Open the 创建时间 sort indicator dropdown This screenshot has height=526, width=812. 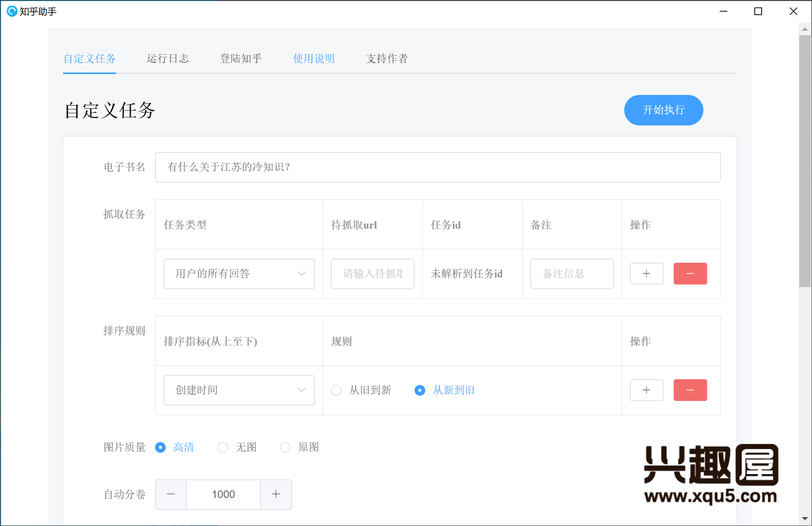pos(239,390)
